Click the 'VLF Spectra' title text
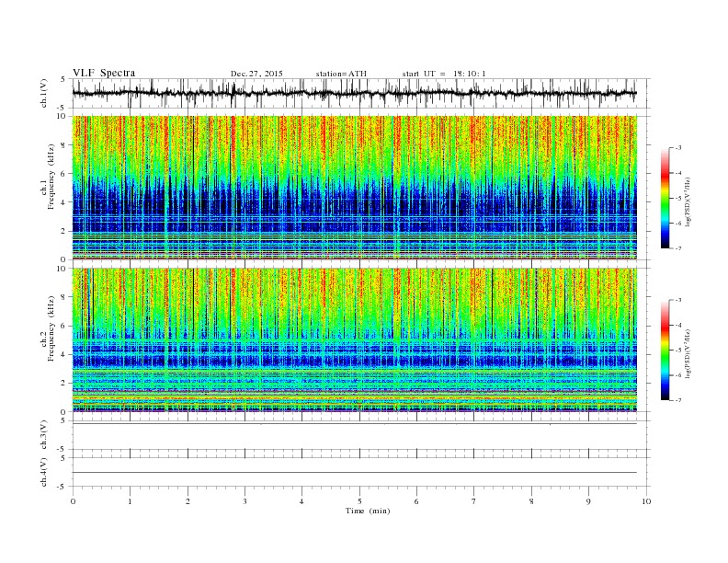The width and height of the screenshot is (728, 563). [104, 73]
